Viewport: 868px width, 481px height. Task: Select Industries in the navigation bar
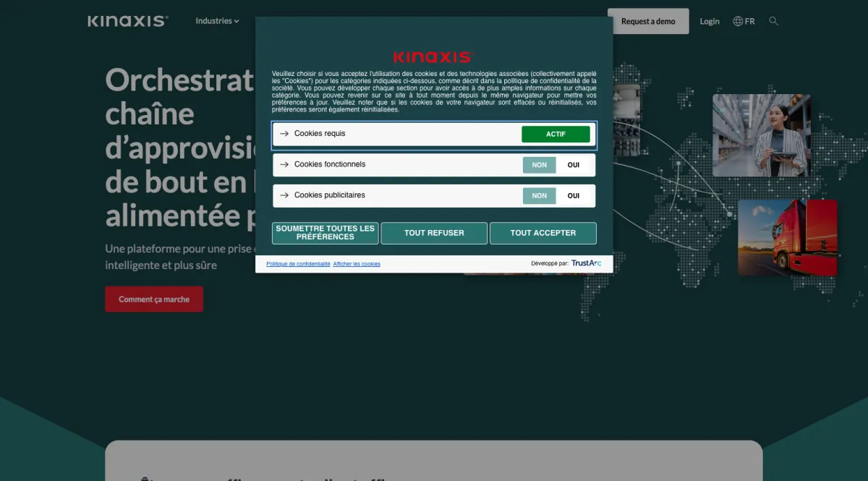point(214,21)
